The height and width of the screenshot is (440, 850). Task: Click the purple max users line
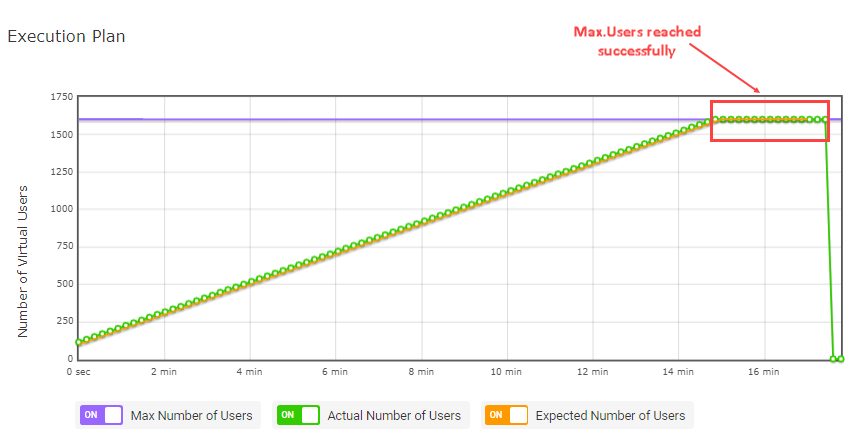400,119
